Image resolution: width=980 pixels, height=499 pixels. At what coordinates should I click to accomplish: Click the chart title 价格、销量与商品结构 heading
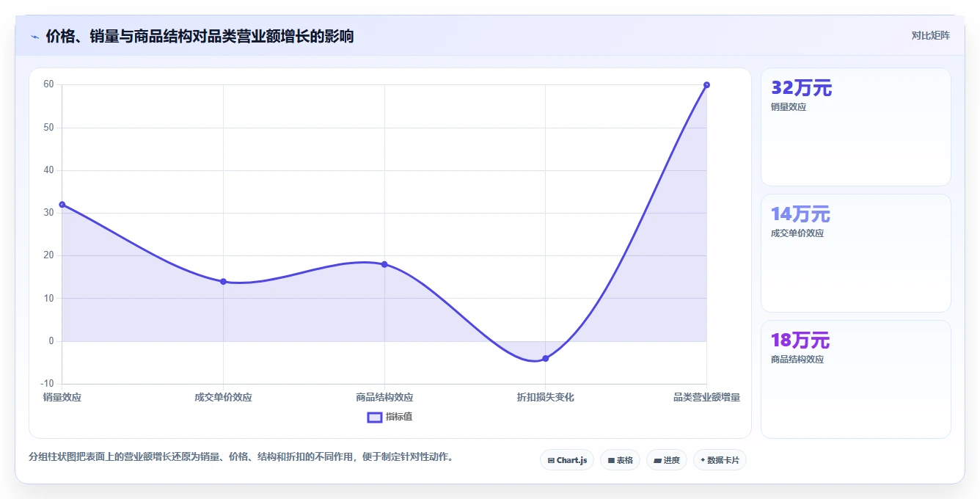coord(200,36)
